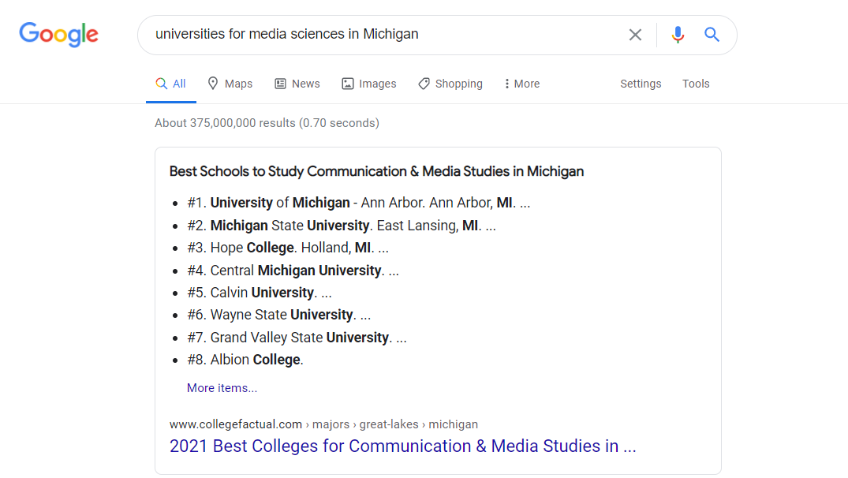Switch to the News tab
The width and height of the screenshot is (848, 478).
[x=297, y=84]
